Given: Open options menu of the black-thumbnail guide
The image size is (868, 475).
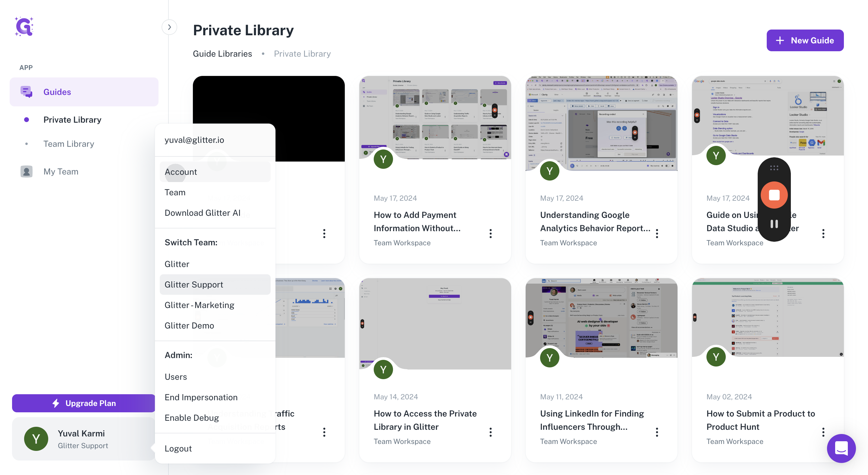Looking at the screenshot, I should [x=324, y=234].
